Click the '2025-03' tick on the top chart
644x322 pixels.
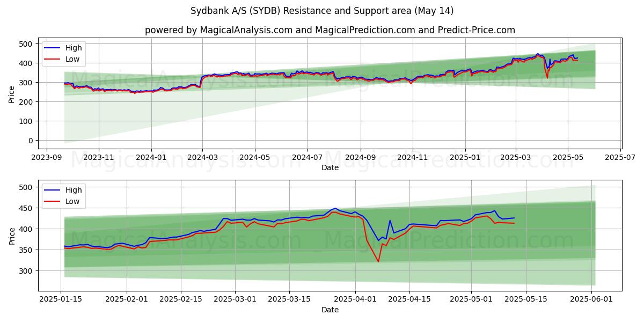(x=515, y=157)
